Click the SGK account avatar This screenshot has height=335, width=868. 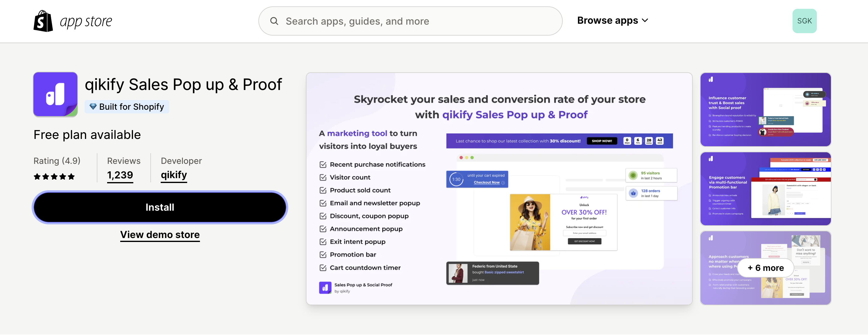coord(804,21)
